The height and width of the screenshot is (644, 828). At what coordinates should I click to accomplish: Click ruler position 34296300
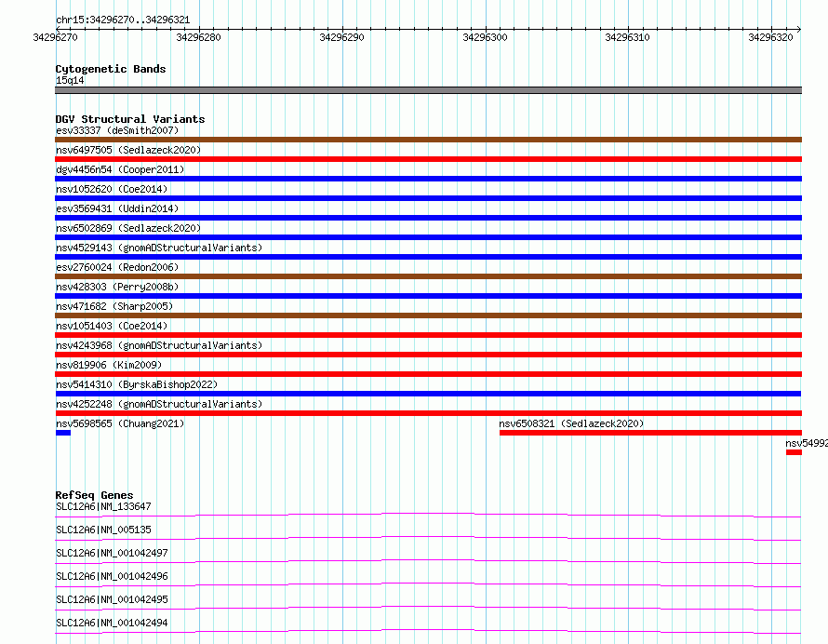(485, 37)
